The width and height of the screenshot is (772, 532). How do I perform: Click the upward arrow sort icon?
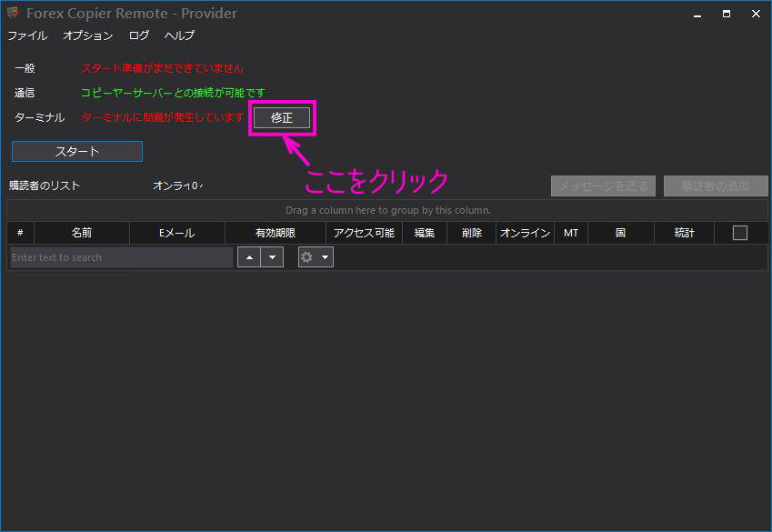pos(248,257)
